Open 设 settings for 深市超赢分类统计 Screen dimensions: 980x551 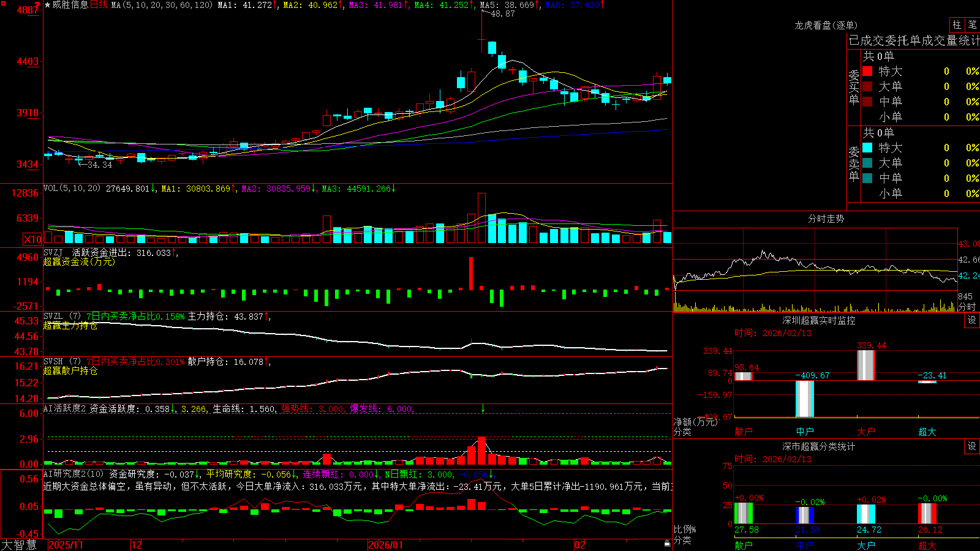coord(972,446)
